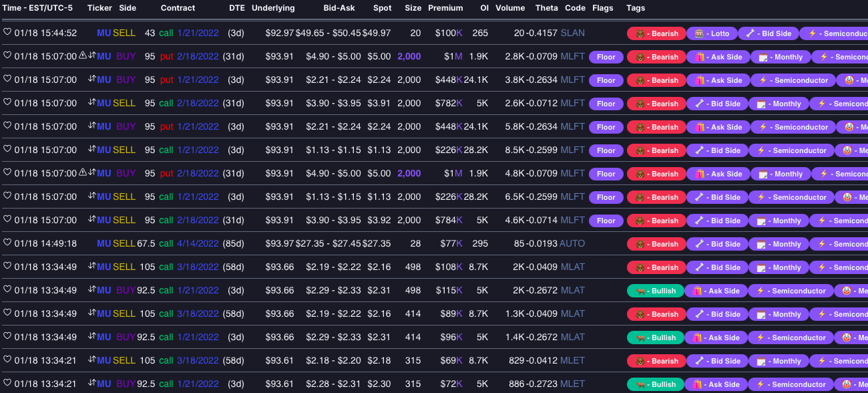Click swap arrows icon on the $782K row
This screenshot has width=868, height=393.
click(92, 103)
